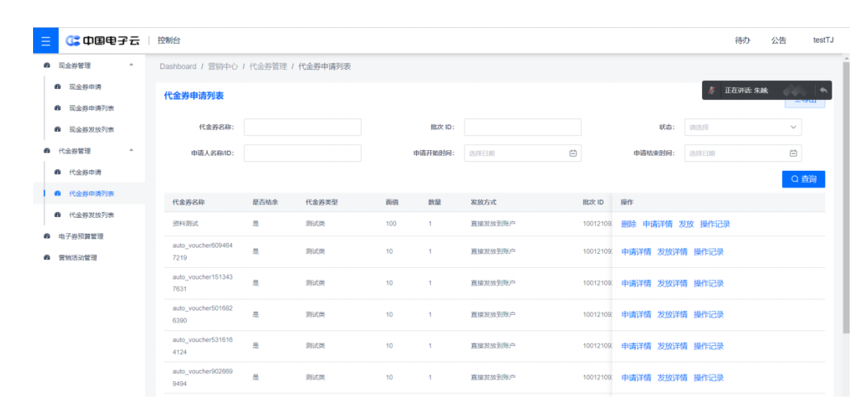868x415 pixels.
Task: Click 删除 for 资料测试 row
Action: pos(629,224)
